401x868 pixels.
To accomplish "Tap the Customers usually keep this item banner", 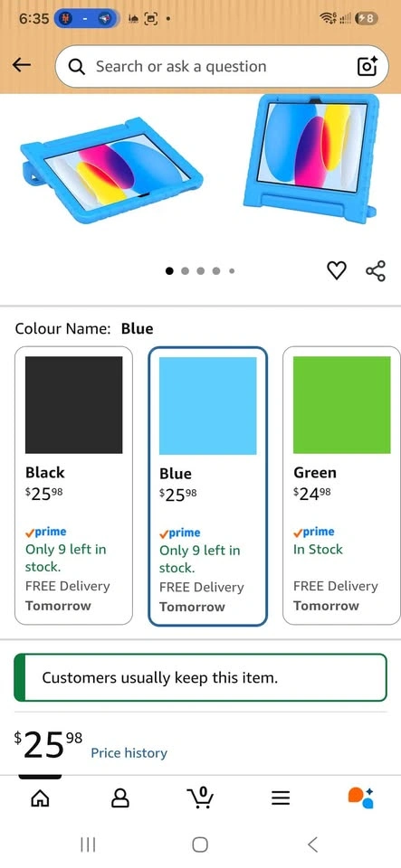I will coord(201,677).
